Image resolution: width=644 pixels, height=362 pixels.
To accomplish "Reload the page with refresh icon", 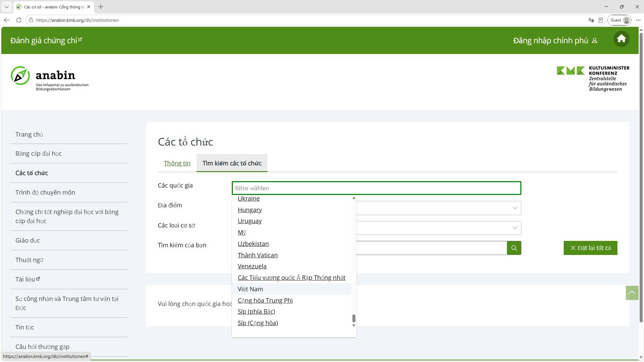I will (19, 20).
